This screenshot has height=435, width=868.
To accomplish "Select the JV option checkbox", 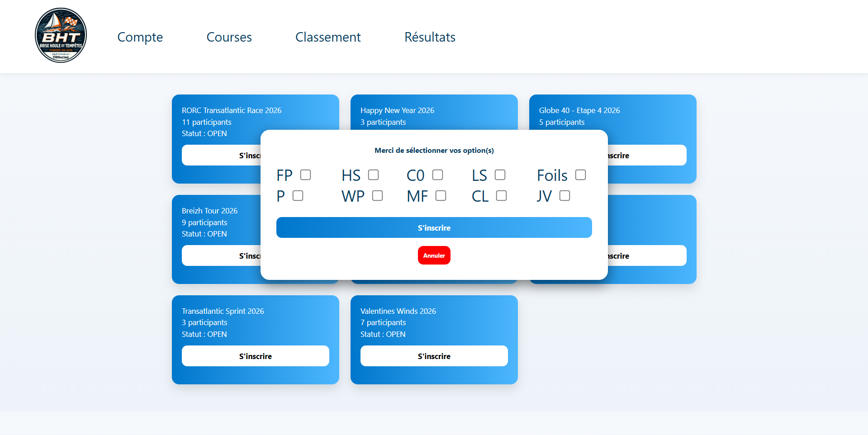I will point(564,196).
